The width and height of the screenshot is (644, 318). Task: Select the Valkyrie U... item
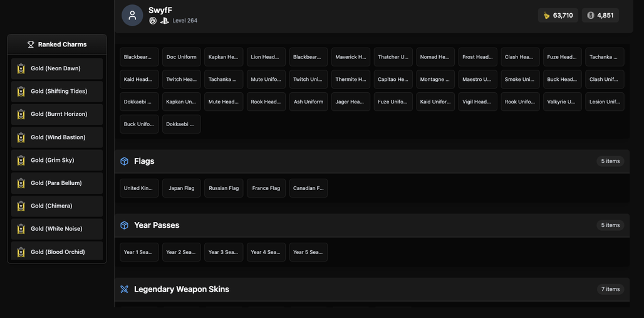point(563,102)
